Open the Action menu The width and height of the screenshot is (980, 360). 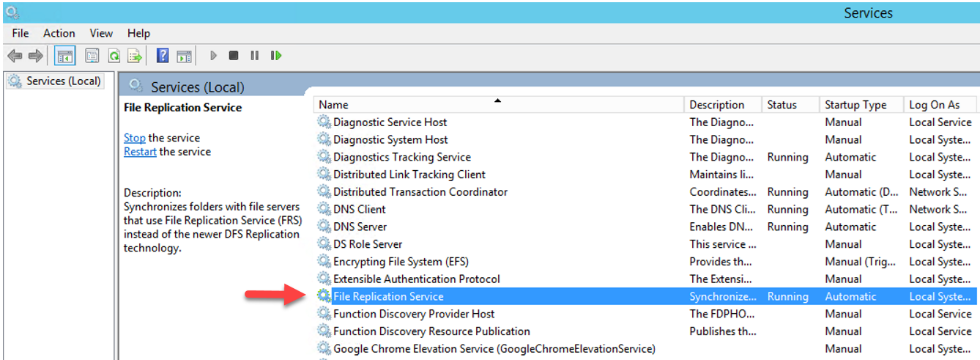click(59, 33)
